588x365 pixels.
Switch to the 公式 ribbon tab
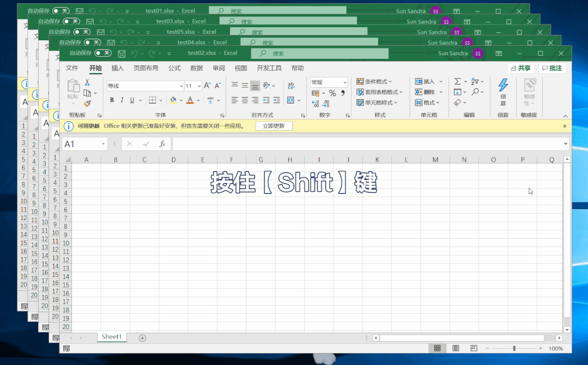click(x=174, y=68)
